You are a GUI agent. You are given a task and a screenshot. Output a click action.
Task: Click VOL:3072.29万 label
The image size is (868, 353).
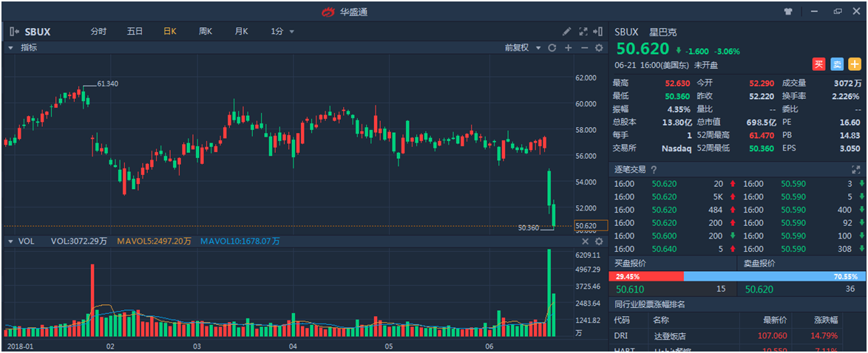[80, 241]
